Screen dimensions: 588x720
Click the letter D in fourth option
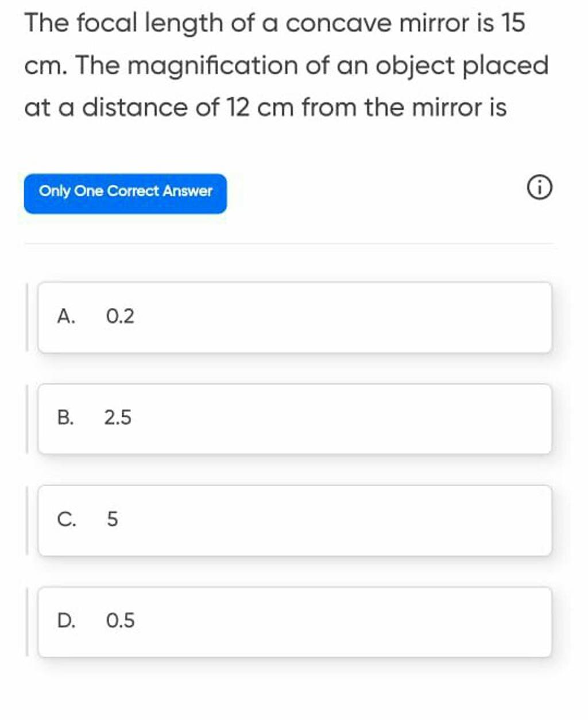pos(66,621)
